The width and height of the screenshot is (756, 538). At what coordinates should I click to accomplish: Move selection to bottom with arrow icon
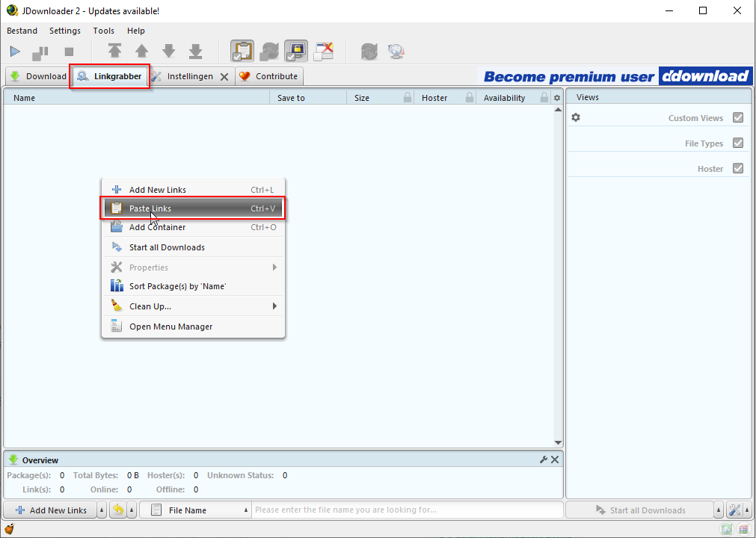point(196,51)
